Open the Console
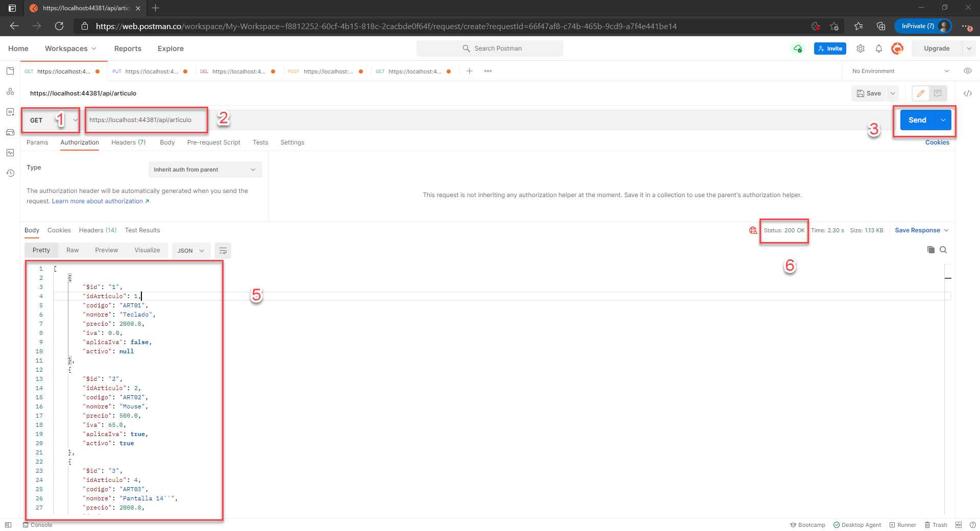Screen dimensions: 980x531 pos(37,525)
